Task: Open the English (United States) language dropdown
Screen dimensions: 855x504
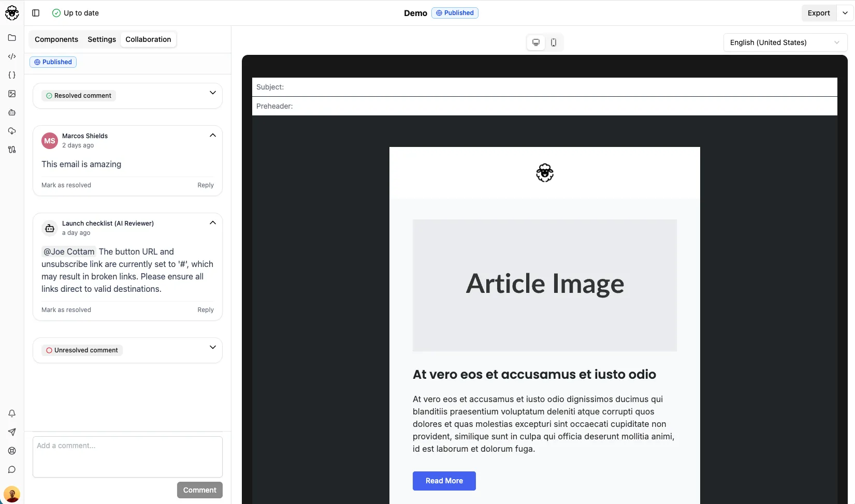Action: click(784, 42)
